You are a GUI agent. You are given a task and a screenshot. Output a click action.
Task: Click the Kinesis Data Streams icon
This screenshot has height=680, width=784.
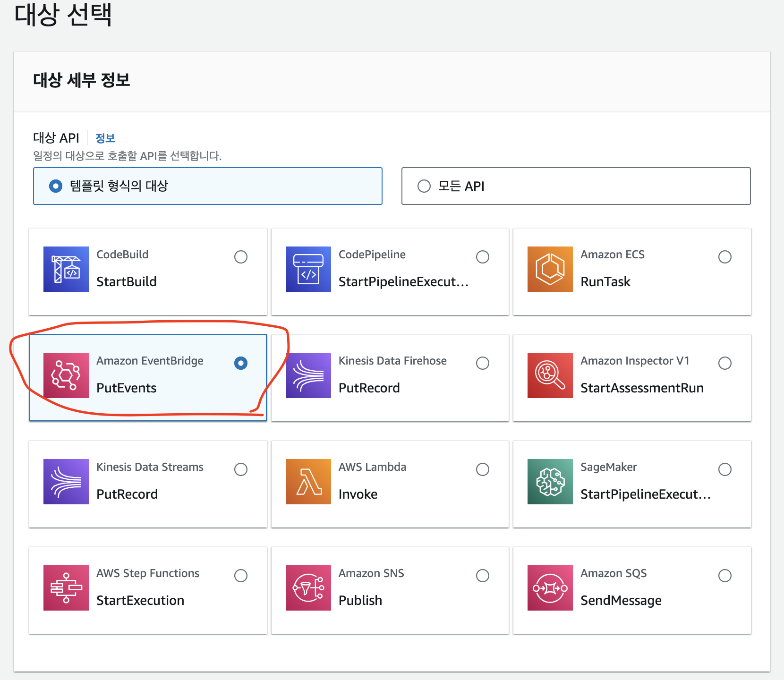point(66,482)
